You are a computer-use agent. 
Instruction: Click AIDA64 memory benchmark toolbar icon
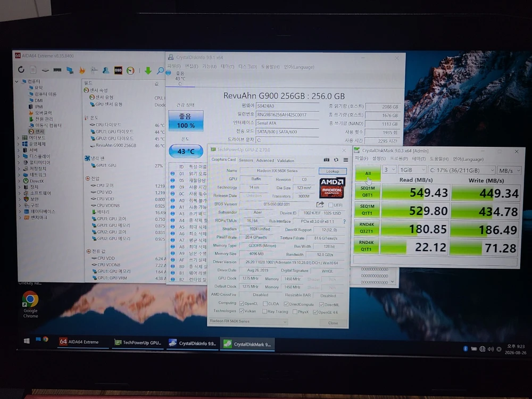pyautogui.click(x=57, y=70)
